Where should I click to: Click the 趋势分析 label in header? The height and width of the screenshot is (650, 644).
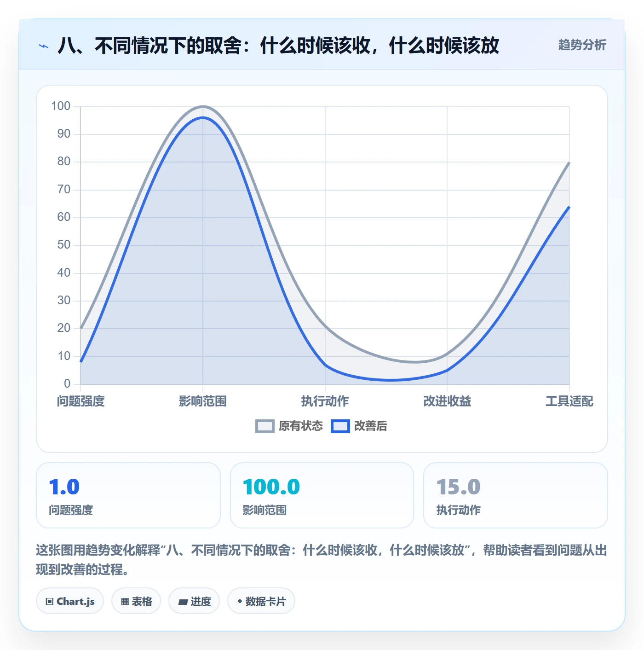(582, 45)
